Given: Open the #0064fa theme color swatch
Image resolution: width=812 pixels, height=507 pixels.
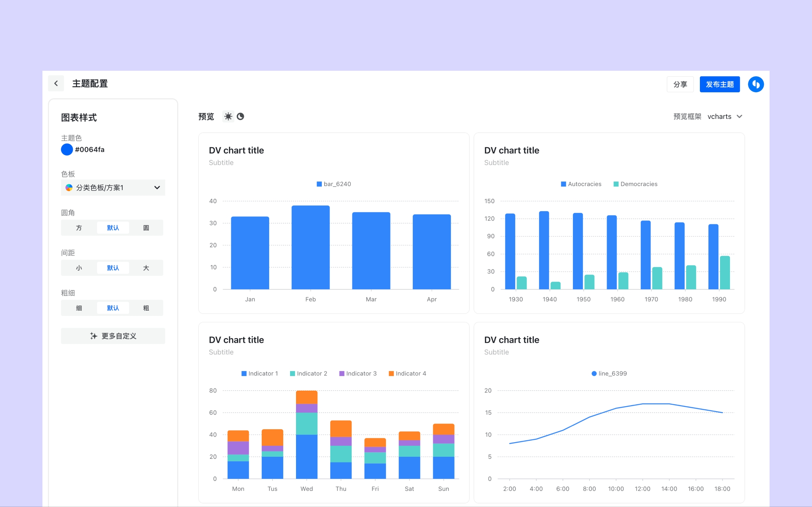Looking at the screenshot, I should click(x=67, y=150).
